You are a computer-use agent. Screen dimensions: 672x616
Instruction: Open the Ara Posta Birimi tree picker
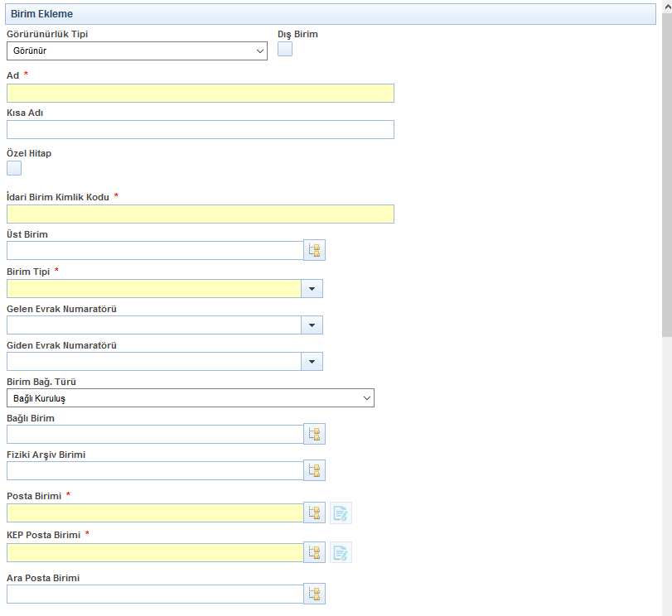click(x=314, y=594)
